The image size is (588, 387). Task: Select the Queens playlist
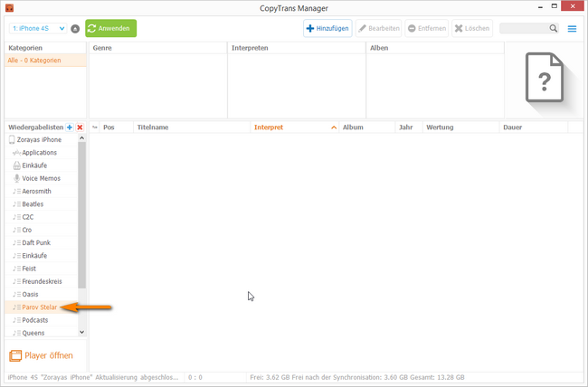tap(42, 333)
